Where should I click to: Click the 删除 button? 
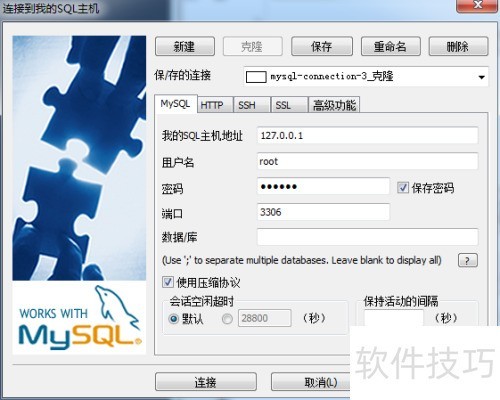(x=458, y=46)
